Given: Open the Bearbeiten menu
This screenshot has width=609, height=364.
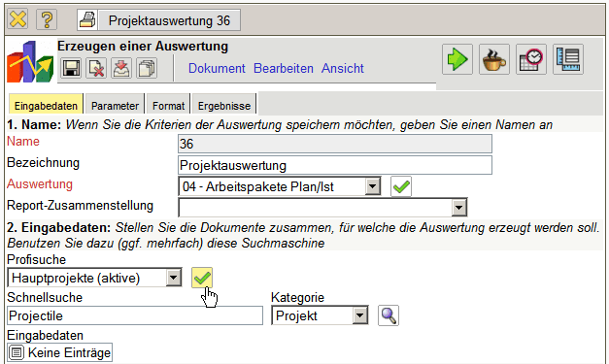Looking at the screenshot, I should tap(284, 68).
